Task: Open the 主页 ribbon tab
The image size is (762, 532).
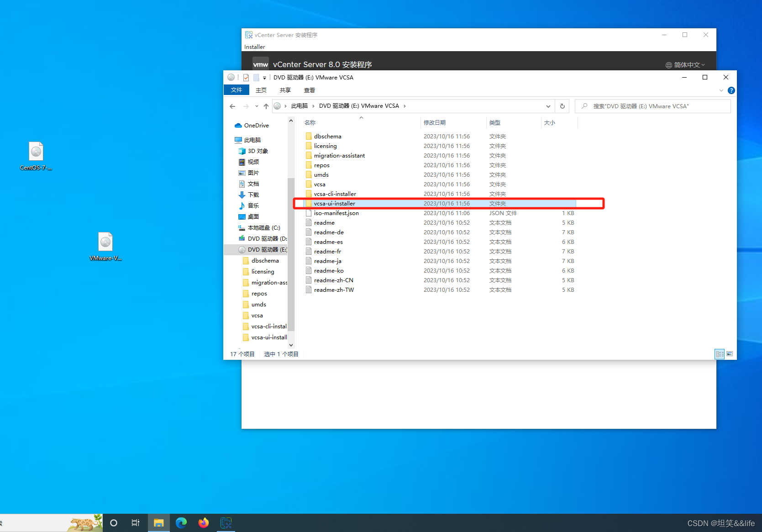Action: point(261,90)
